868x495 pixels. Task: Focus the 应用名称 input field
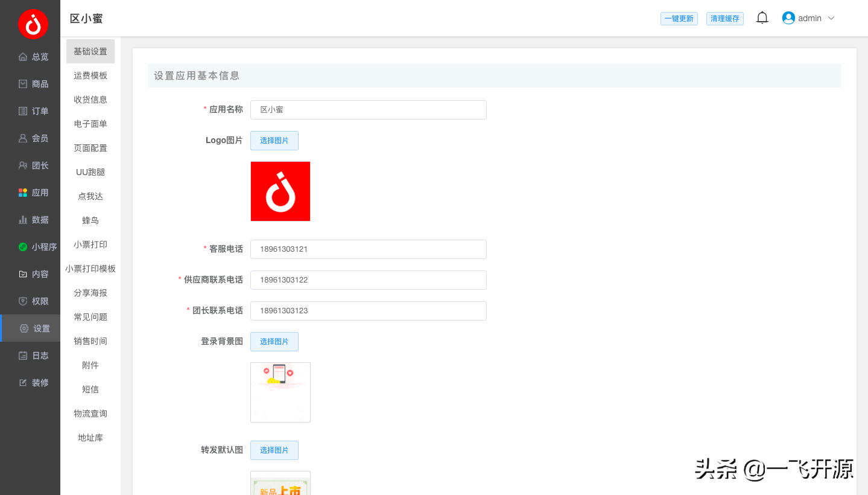pos(369,110)
